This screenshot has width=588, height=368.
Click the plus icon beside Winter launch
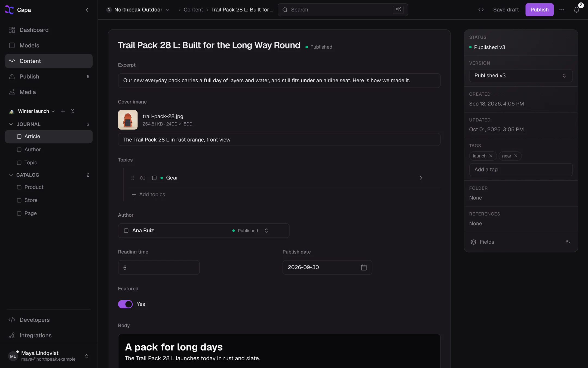coord(63,111)
